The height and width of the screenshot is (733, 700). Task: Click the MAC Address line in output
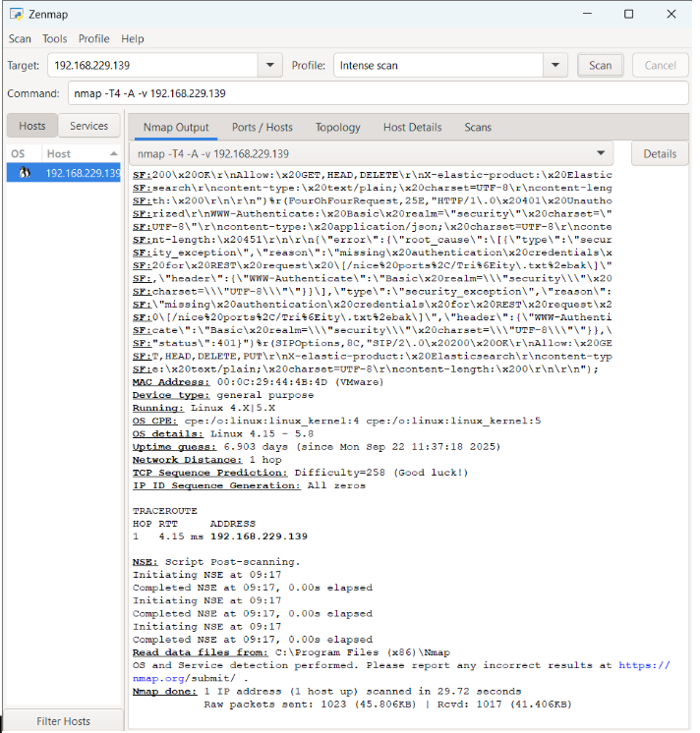coord(258,382)
